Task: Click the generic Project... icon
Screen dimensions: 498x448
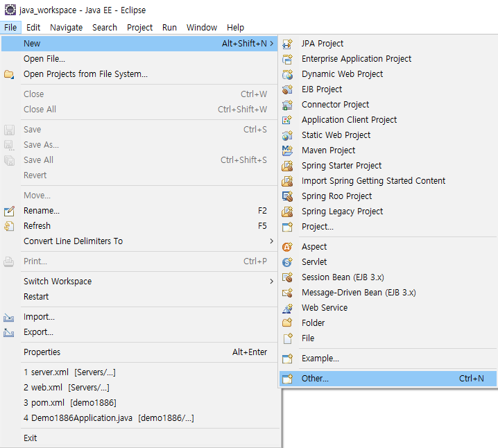Action: [287, 227]
